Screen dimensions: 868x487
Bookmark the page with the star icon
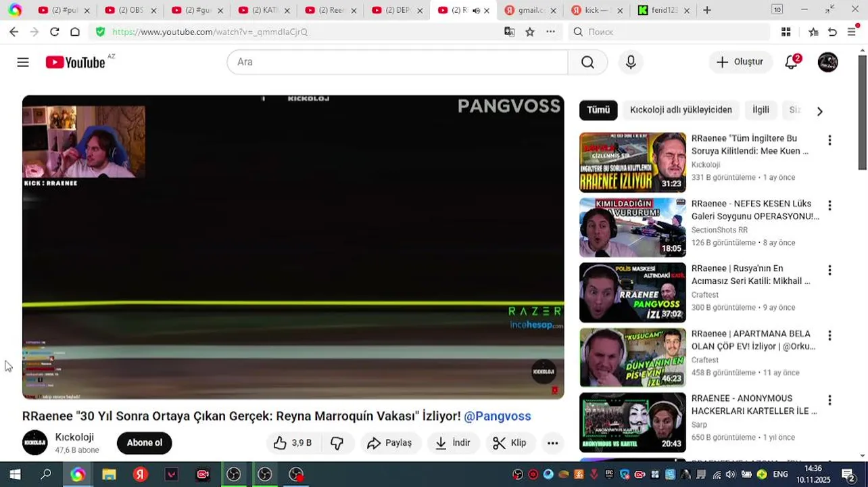click(x=530, y=32)
